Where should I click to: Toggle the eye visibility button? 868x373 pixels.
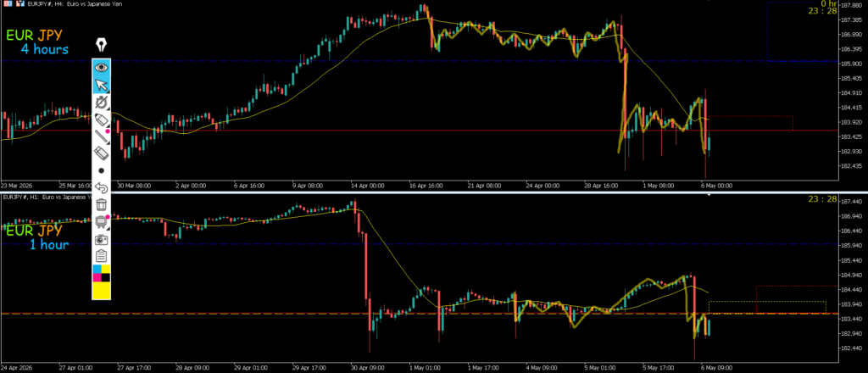pos(102,68)
